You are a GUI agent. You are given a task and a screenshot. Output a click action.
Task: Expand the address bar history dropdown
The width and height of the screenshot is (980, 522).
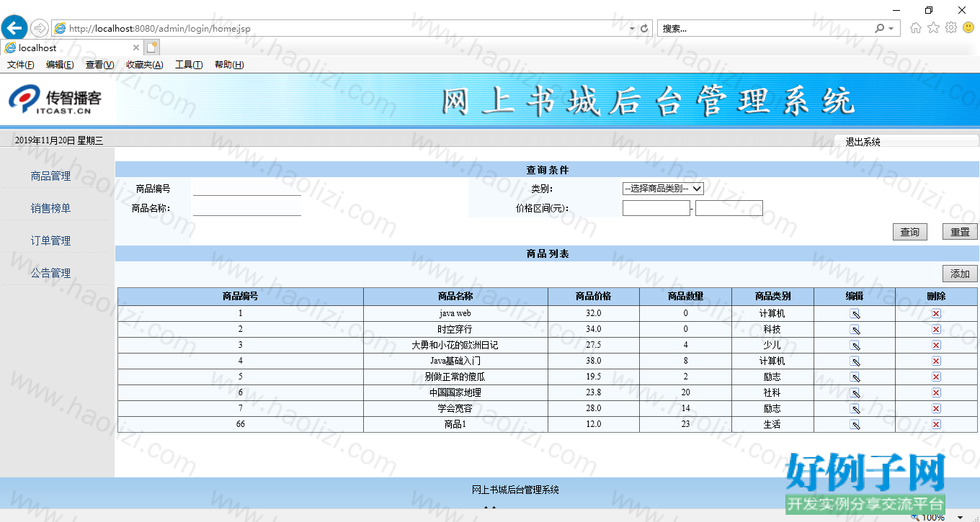click(632, 29)
